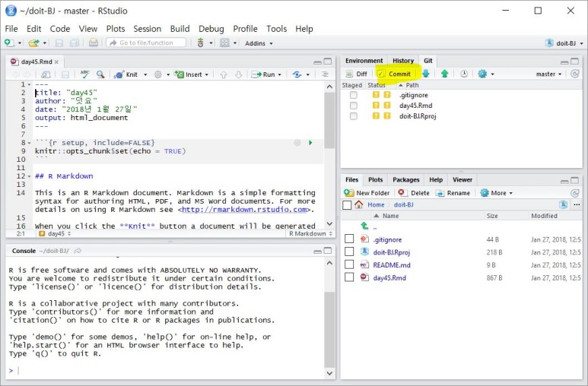Show document outline icon in editor toolbar

[325, 74]
